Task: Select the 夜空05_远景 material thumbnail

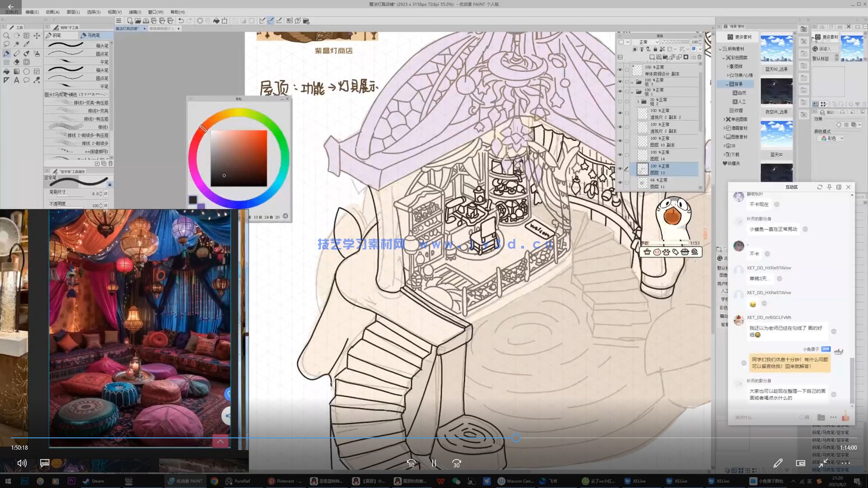Action: 776,92
